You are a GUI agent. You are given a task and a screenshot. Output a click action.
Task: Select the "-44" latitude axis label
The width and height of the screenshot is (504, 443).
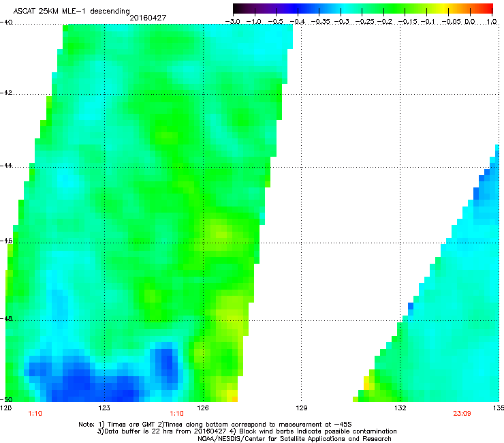coord(6,166)
